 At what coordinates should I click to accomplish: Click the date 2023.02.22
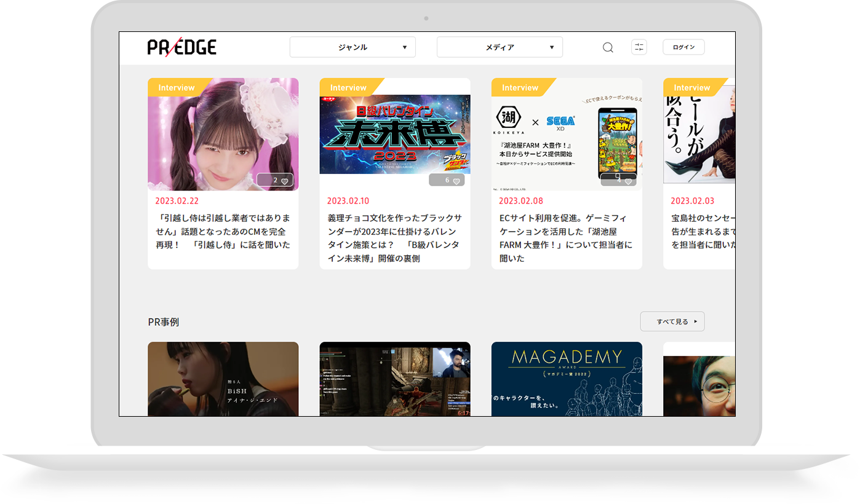pyautogui.click(x=177, y=201)
